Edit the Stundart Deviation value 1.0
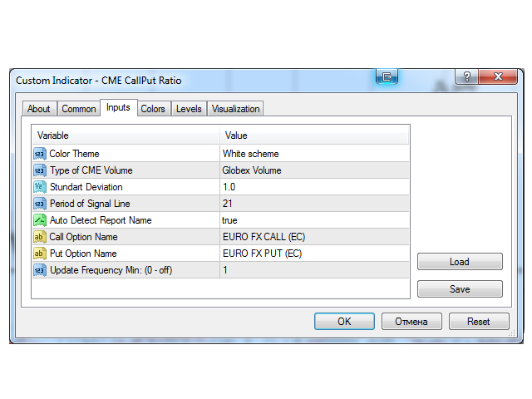Image resolution: width=532 pixels, height=399 pixels. (x=314, y=187)
